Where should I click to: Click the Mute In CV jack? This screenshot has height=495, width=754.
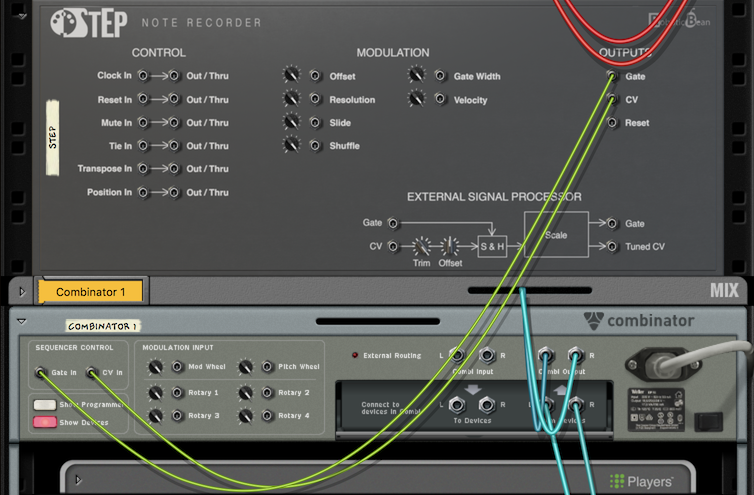143,122
